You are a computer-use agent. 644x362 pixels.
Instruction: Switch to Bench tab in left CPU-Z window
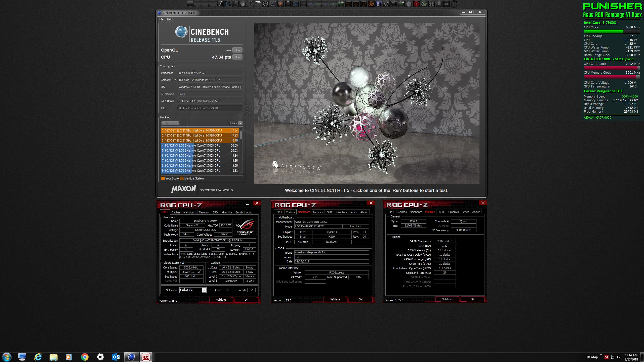tap(239, 212)
